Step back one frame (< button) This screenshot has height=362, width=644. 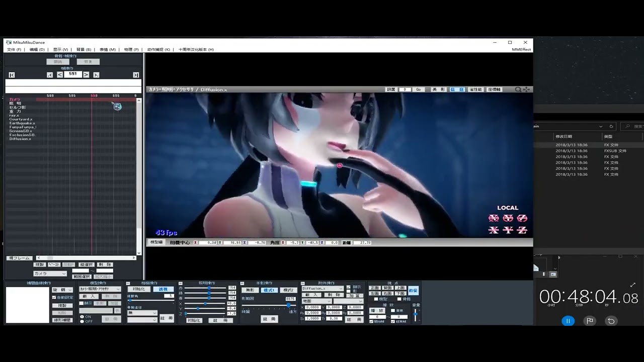60,74
